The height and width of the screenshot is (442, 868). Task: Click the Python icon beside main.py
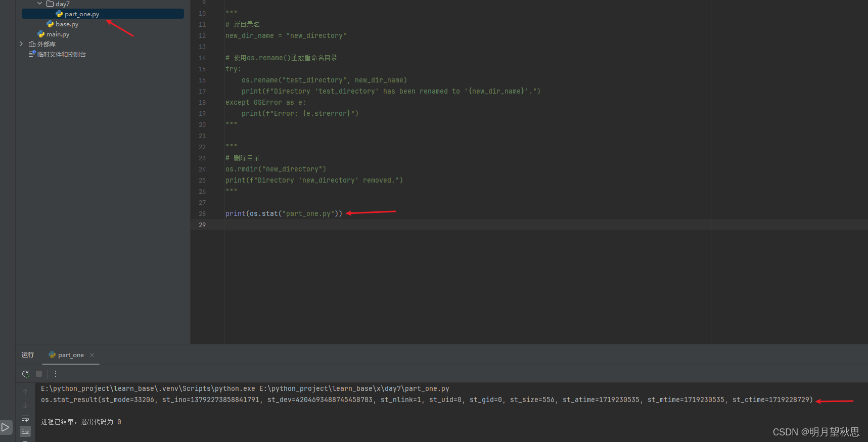pyautogui.click(x=41, y=34)
